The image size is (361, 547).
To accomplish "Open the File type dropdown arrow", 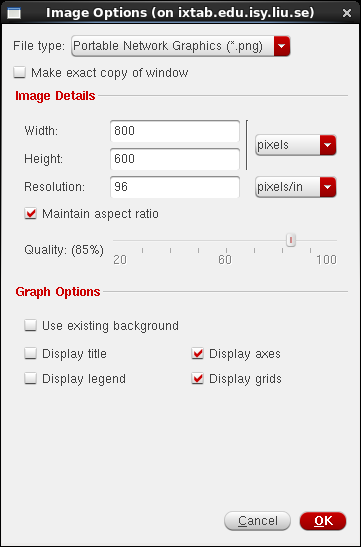I will pyautogui.click(x=282, y=46).
